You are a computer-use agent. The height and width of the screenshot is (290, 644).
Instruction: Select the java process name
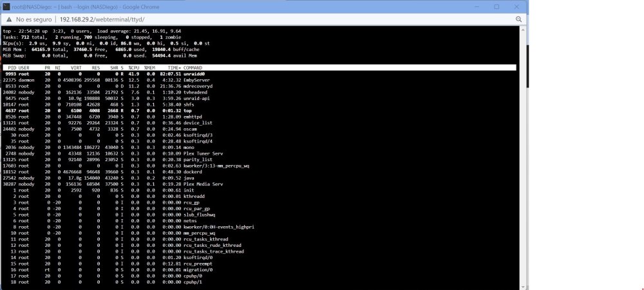click(189, 179)
